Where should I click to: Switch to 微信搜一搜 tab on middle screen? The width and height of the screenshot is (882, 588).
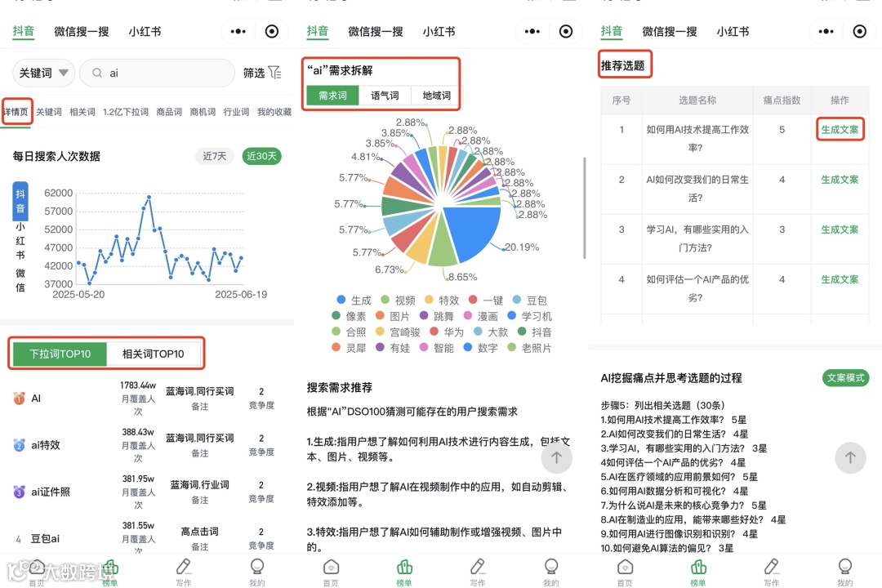tap(376, 32)
